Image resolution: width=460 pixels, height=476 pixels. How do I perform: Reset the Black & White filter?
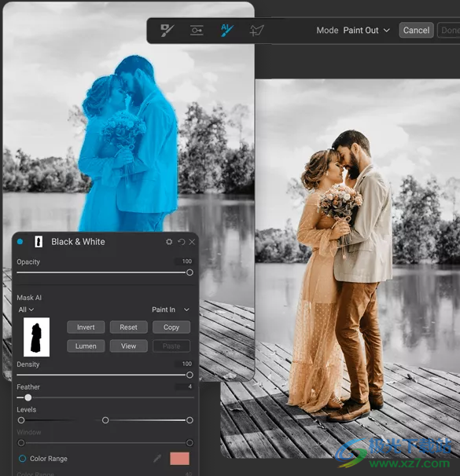tap(182, 242)
